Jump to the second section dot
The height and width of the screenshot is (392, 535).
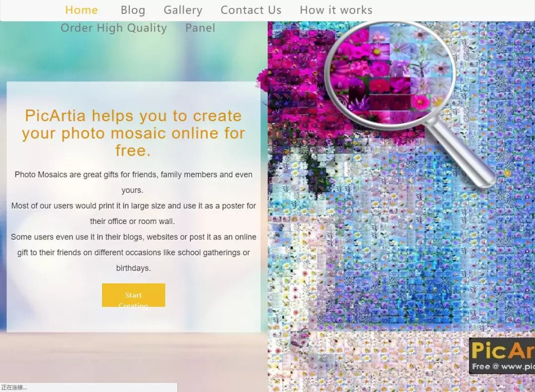507,185
